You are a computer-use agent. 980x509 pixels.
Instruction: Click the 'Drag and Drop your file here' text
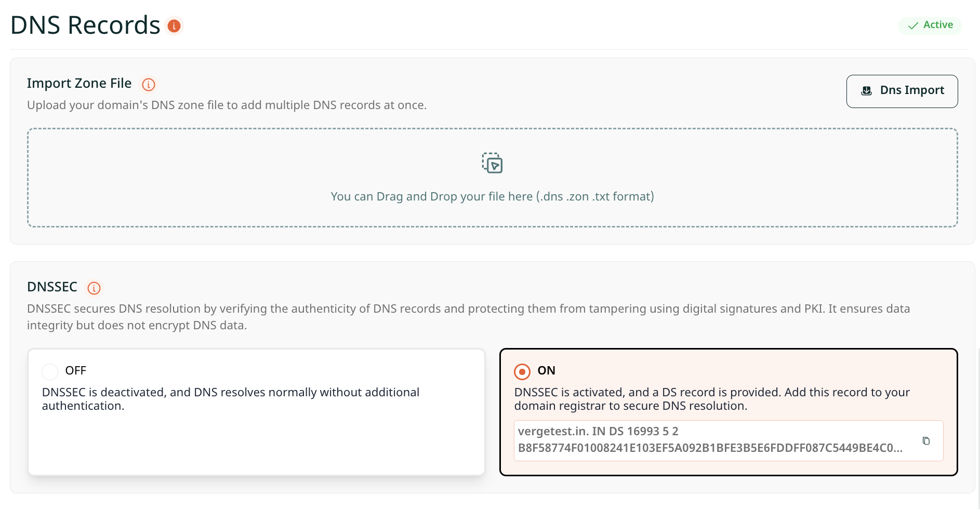pyautogui.click(x=492, y=196)
